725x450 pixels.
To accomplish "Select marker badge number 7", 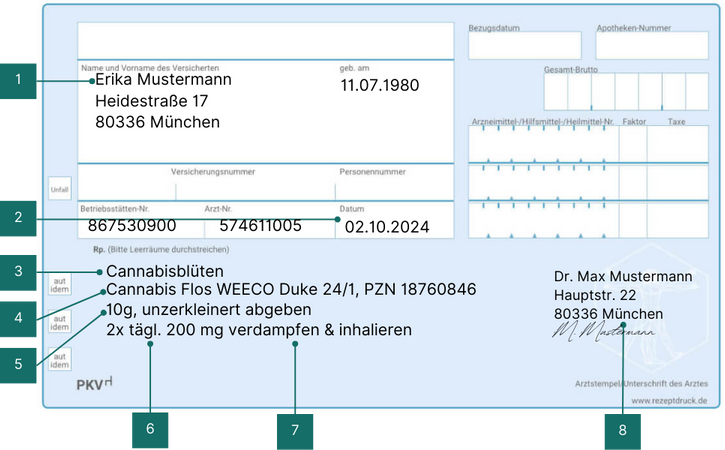I will (295, 429).
